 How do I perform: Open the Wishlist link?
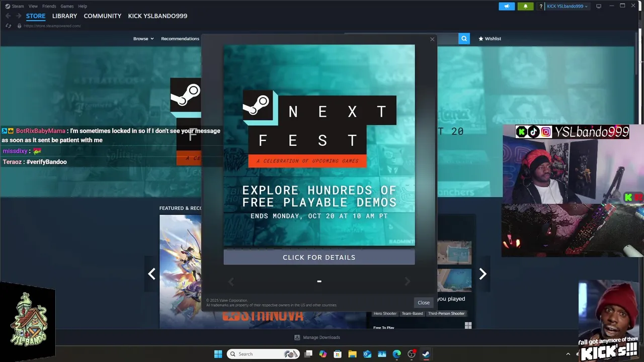point(490,39)
